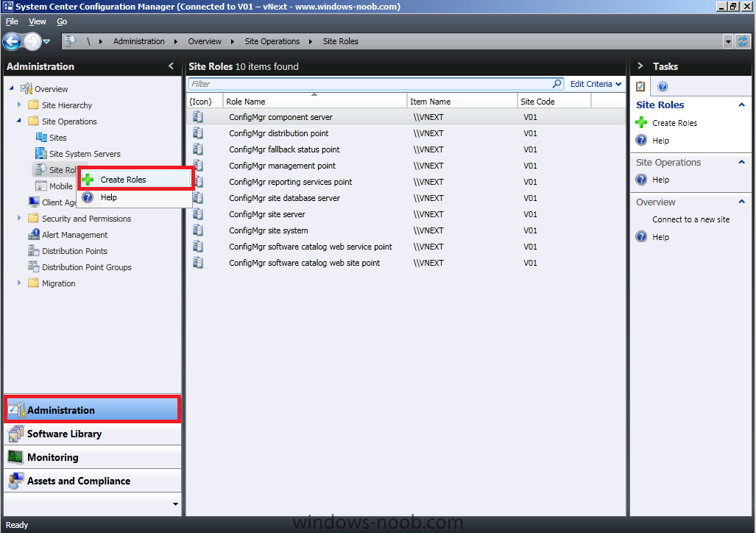Click Administration in the breadcrumb path

point(139,41)
